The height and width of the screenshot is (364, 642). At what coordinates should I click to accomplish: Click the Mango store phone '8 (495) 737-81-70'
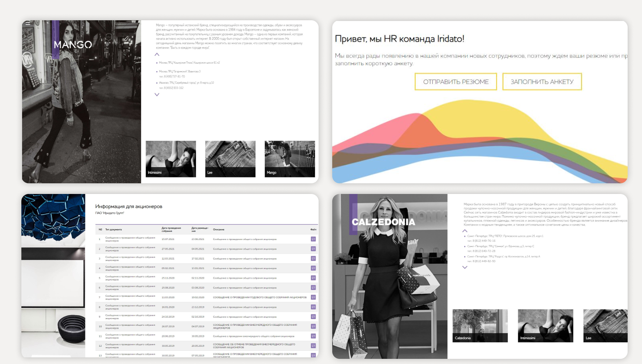pos(175,77)
